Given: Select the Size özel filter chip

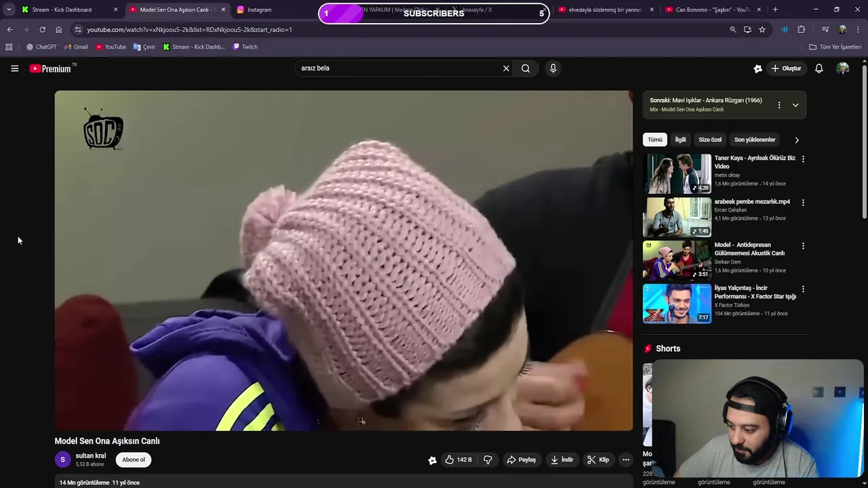Looking at the screenshot, I should 710,140.
